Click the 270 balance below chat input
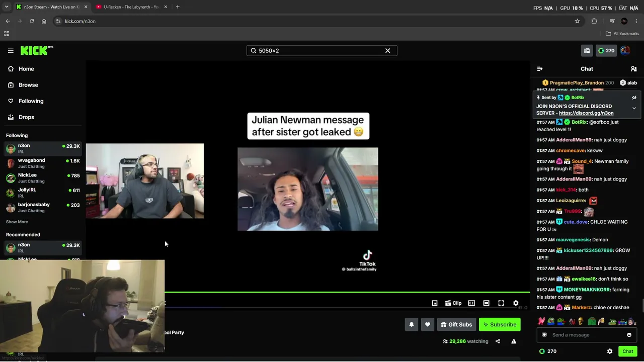The height and width of the screenshot is (362, 644). tap(547, 351)
